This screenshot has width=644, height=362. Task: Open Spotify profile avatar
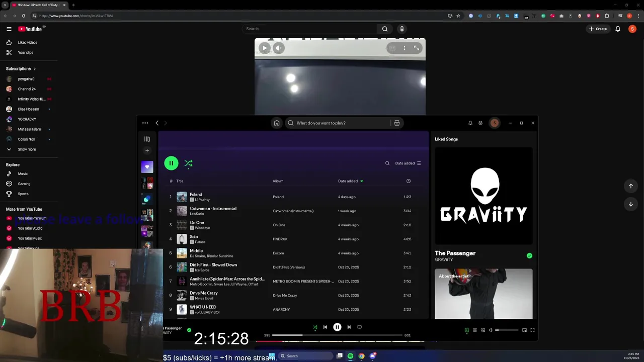(x=495, y=123)
